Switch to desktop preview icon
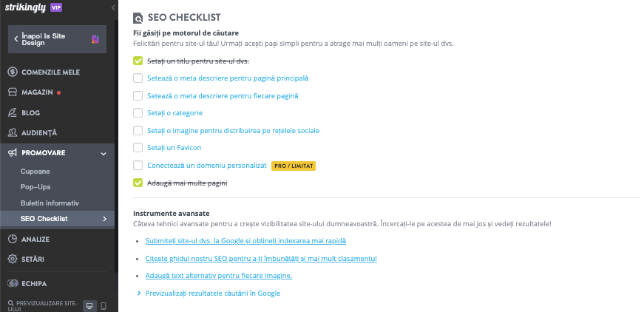The width and height of the screenshot is (644, 312). tap(89, 305)
